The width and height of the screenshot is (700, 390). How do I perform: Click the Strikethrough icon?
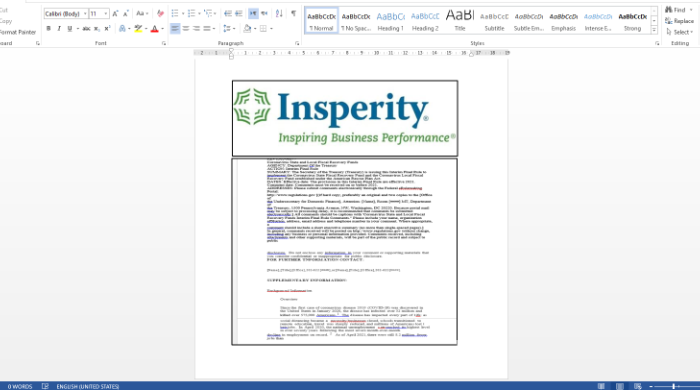click(86, 29)
